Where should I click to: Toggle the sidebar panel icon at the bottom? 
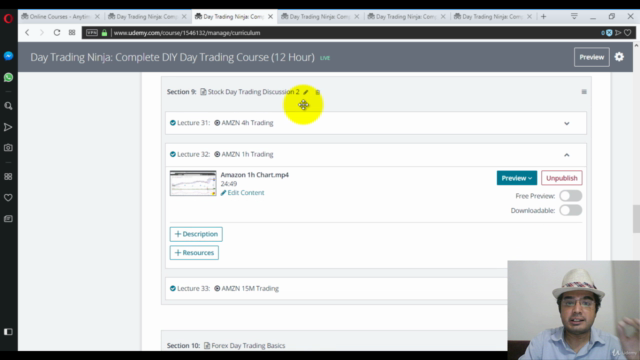[x=8, y=332]
